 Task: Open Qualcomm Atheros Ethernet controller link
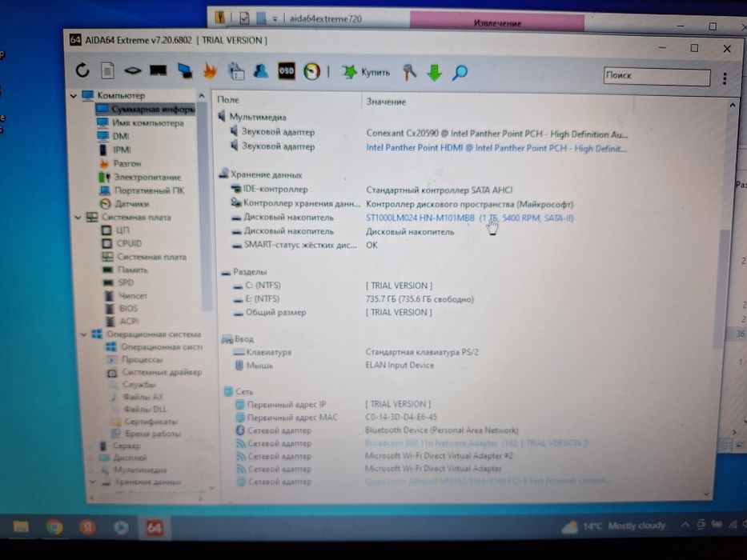click(x=487, y=481)
